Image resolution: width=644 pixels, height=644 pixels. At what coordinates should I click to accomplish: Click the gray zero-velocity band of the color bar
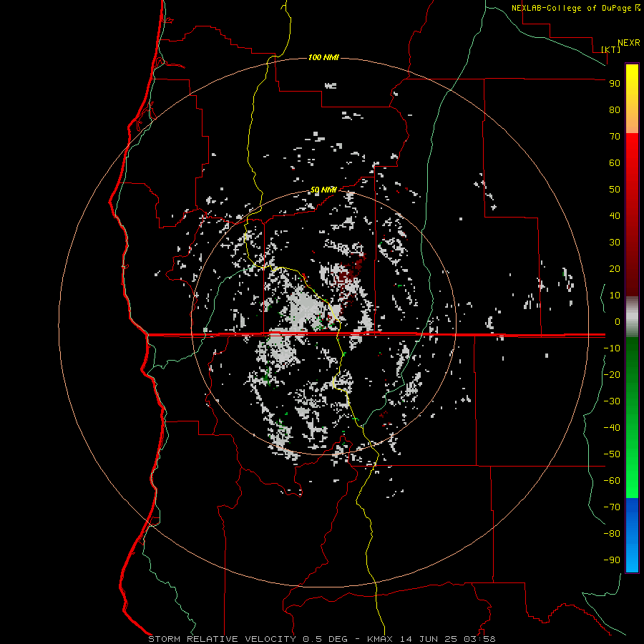[632, 317]
